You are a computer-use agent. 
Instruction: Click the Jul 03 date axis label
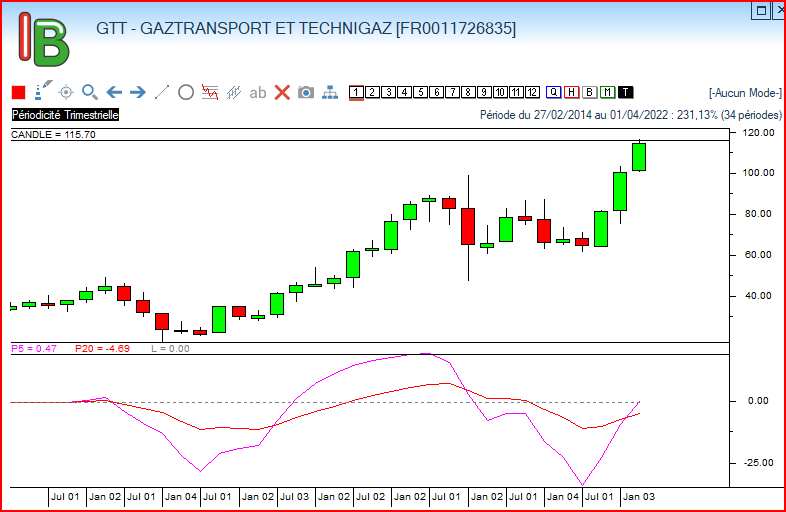[294, 497]
